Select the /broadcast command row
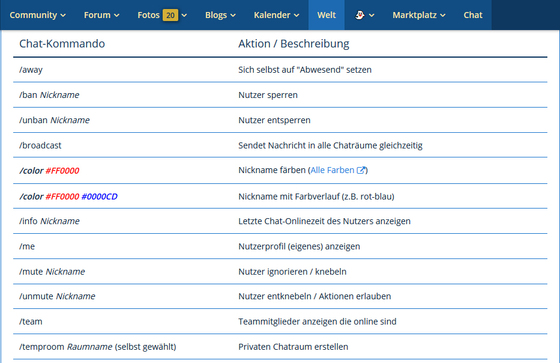Viewport: 560px width, 363px height. [x=280, y=145]
